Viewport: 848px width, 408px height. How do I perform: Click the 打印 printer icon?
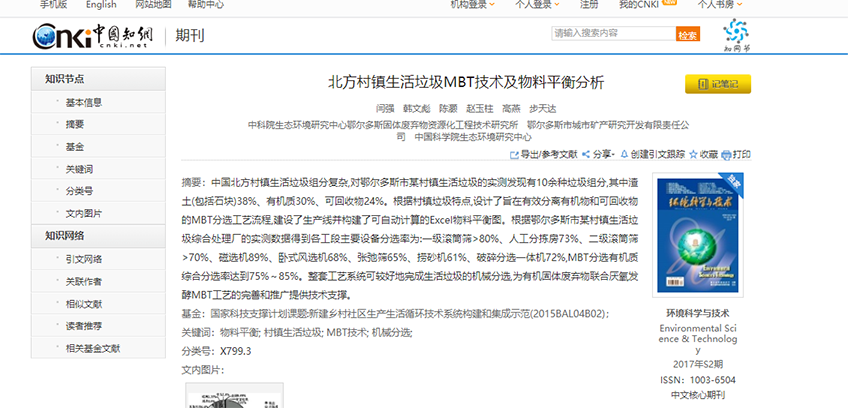click(726, 155)
